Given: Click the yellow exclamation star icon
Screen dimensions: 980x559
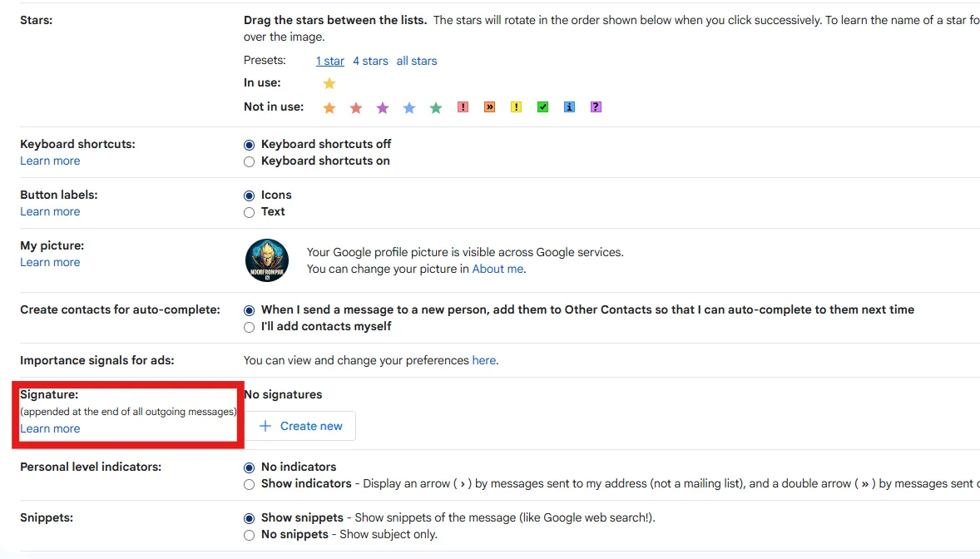Looking at the screenshot, I should [x=516, y=106].
